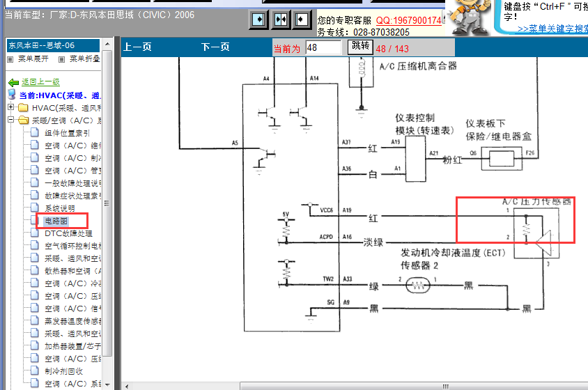The height and width of the screenshot is (390, 588).
Task: Open 空气循环控制电机 tree item
Action: tap(72, 246)
